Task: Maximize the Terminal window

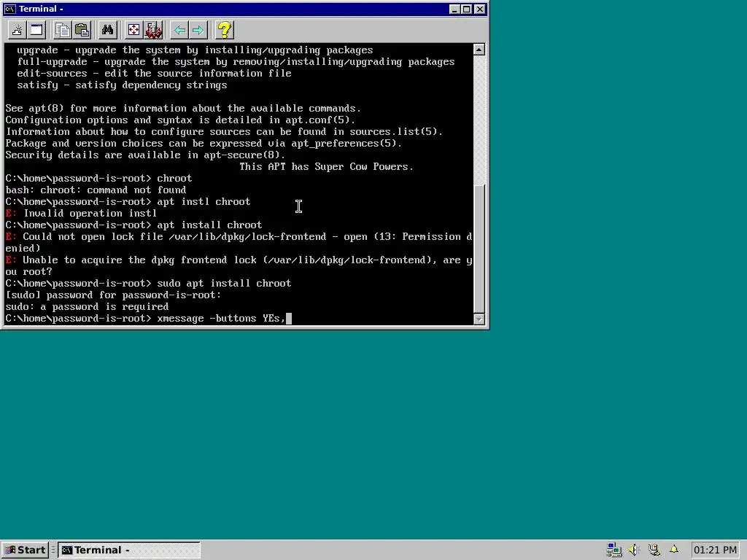Action: pos(467,9)
